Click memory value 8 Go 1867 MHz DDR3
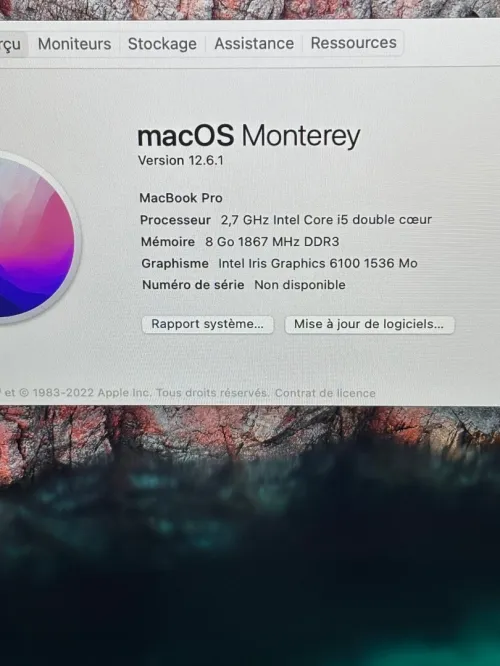Screen dimensions: 500x666 pos(272,242)
